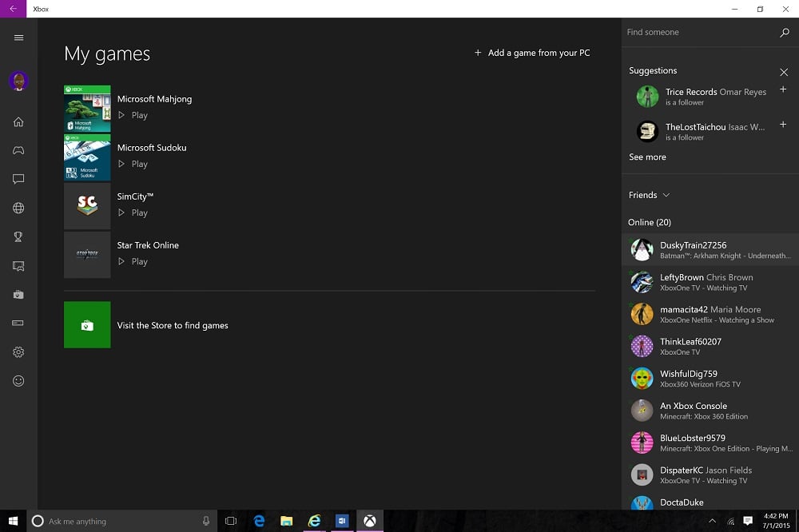Open Settings with the gear icon
This screenshot has width=799, height=532.
(x=18, y=351)
